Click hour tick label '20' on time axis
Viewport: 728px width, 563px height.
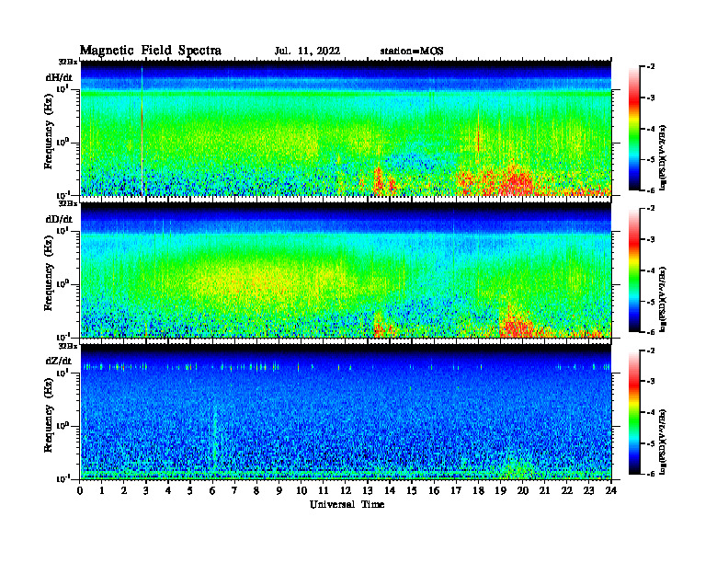pyautogui.click(x=523, y=490)
